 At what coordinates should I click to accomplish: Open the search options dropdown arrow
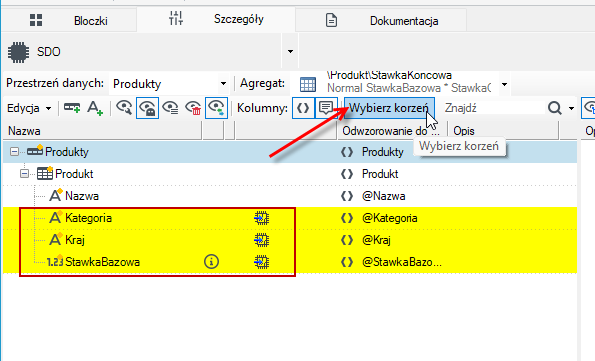point(571,109)
